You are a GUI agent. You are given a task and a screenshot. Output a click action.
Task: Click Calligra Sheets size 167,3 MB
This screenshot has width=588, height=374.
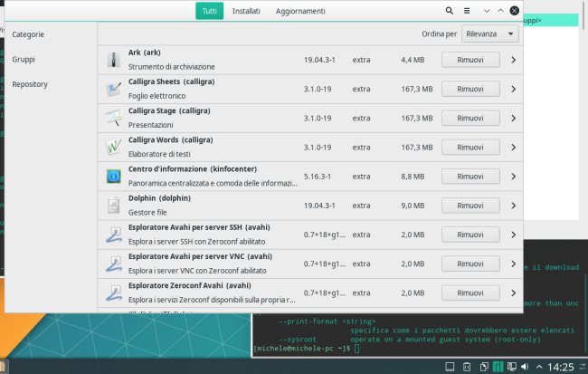[417, 89]
